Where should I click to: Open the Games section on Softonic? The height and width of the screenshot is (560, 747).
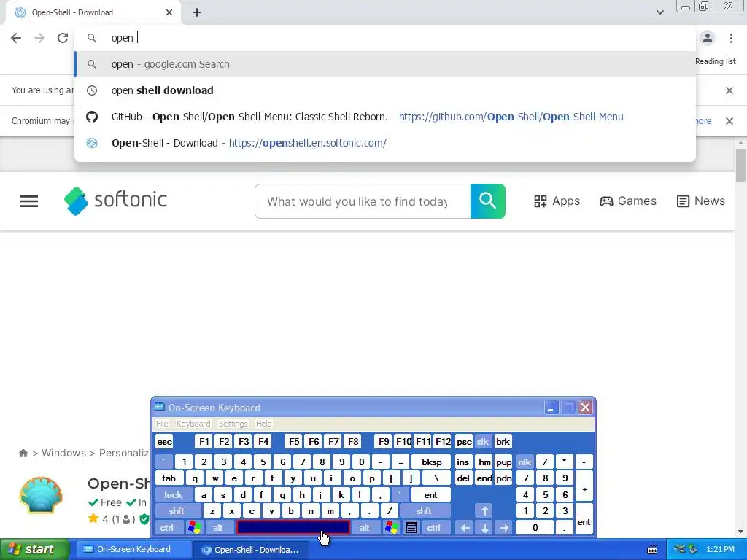pyautogui.click(x=628, y=201)
